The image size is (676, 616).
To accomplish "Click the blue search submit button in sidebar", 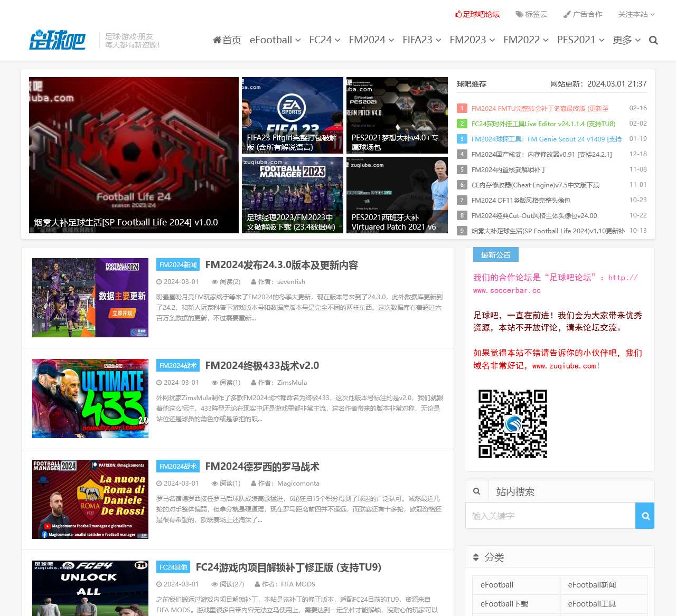I will coord(645,516).
